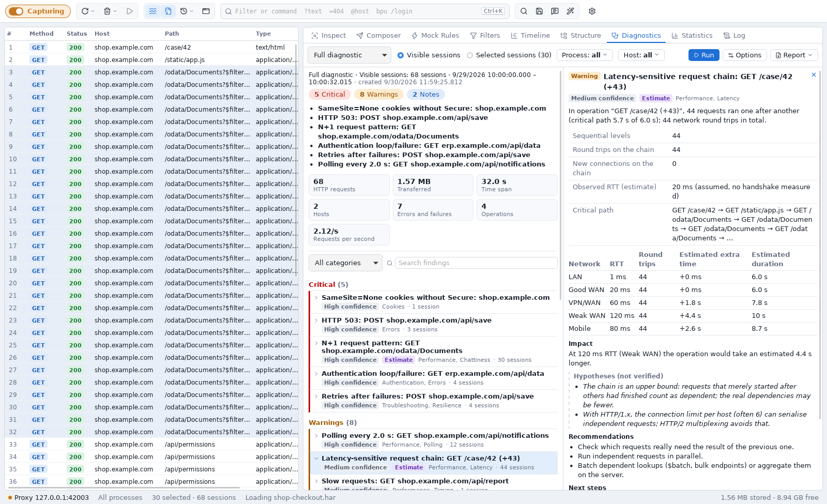Viewport: 827px width, 504px height.
Task: Click the magic wand icon
Action: point(570,11)
